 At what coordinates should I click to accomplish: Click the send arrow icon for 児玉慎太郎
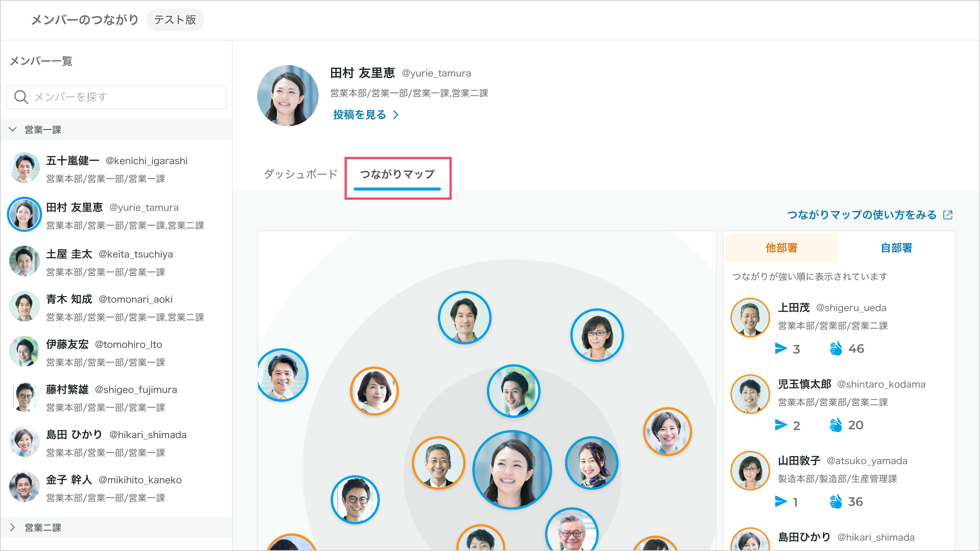pyautogui.click(x=781, y=425)
